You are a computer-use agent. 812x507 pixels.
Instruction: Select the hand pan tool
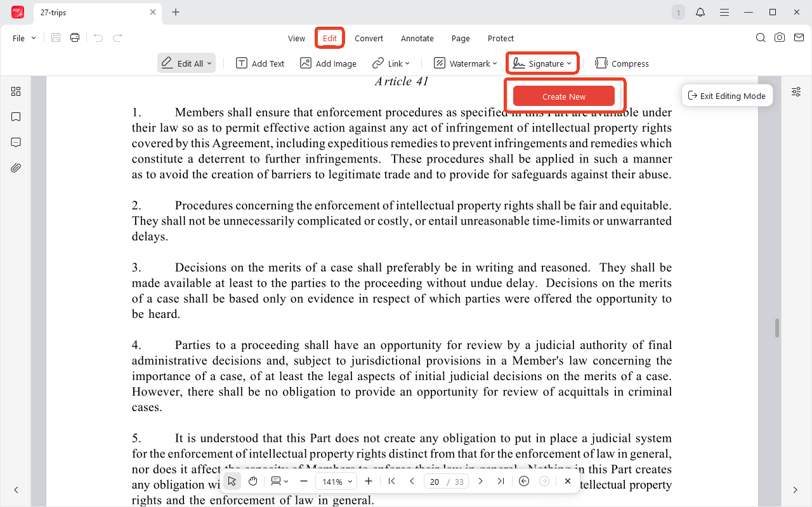(253, 481)
